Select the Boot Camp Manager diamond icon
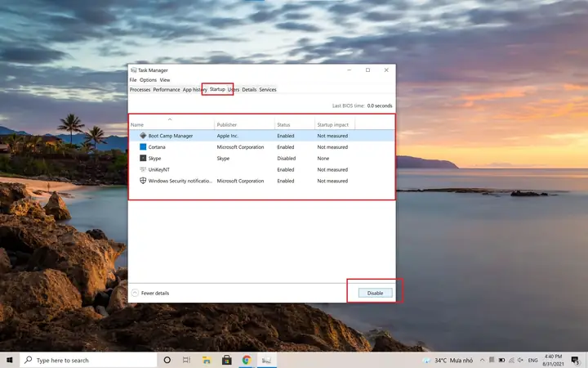 point(143,136)
